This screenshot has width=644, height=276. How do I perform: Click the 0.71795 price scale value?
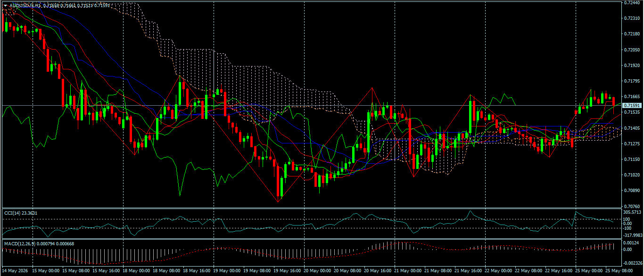coord(631,81)
